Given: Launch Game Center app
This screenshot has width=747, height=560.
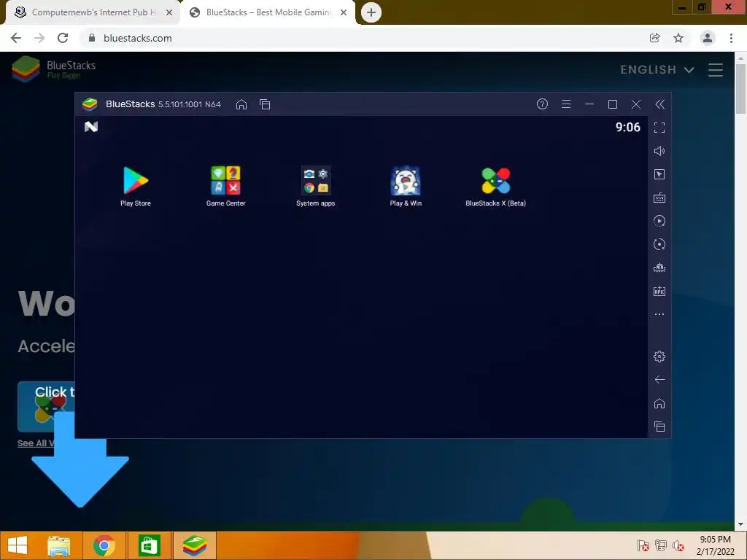Looking at the screenshot, I should pos(226,186).
